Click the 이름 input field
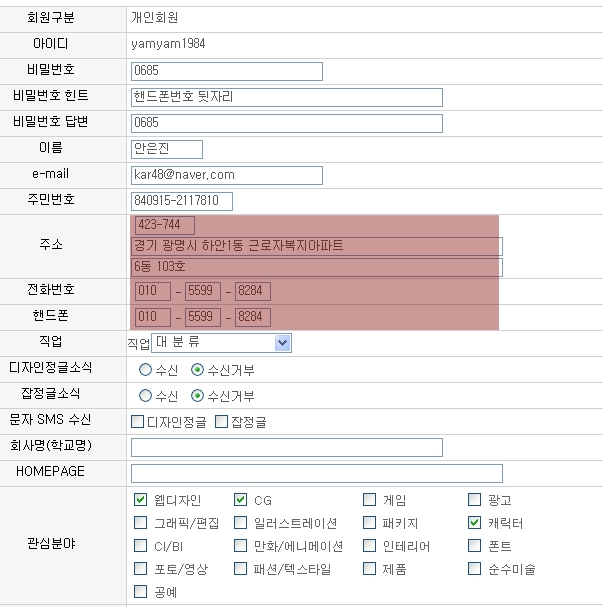Screen dimensions: 603x607 coord(166,149)
